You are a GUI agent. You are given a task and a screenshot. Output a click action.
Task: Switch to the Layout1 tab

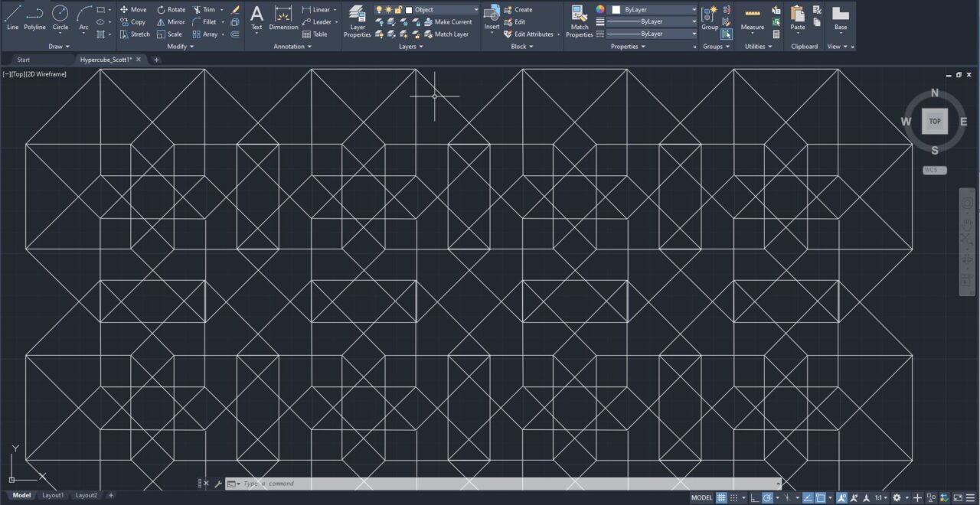tap(53, 495)
